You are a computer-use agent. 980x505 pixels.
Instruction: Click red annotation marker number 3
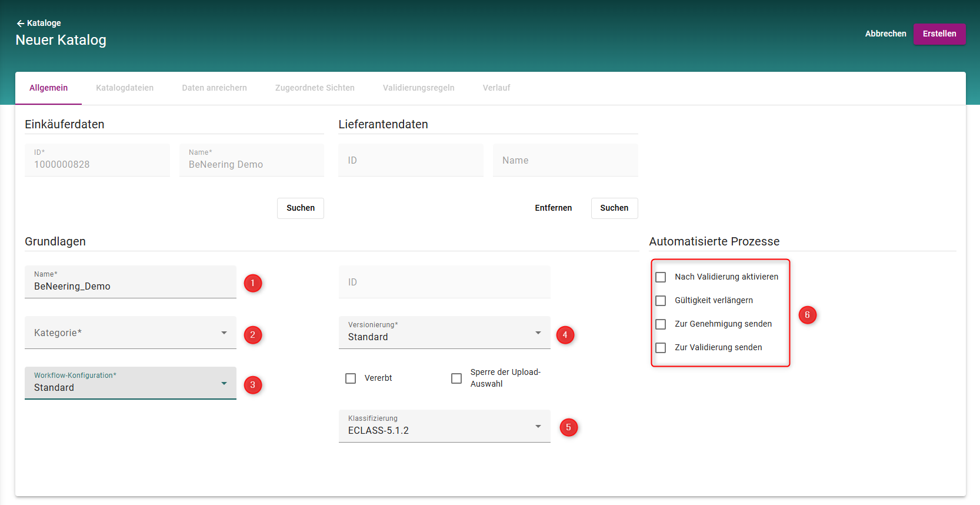pyautogui.click(x=253, y=385)
